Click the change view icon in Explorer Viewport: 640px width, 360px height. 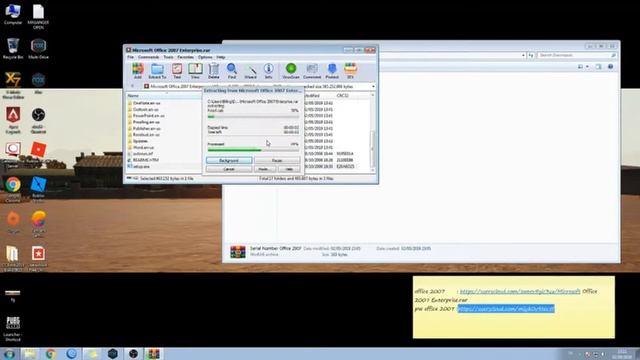[580, 67]
